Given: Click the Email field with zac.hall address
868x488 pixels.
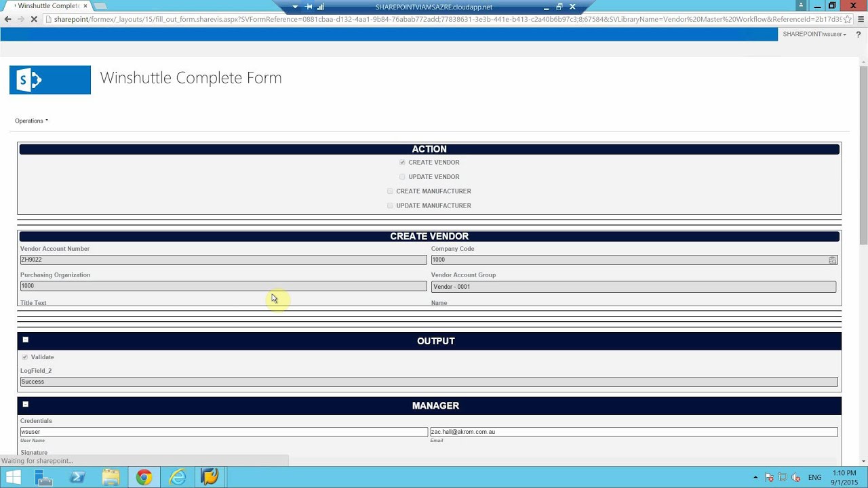Looking at the screenshot, I should click(633, 432).
